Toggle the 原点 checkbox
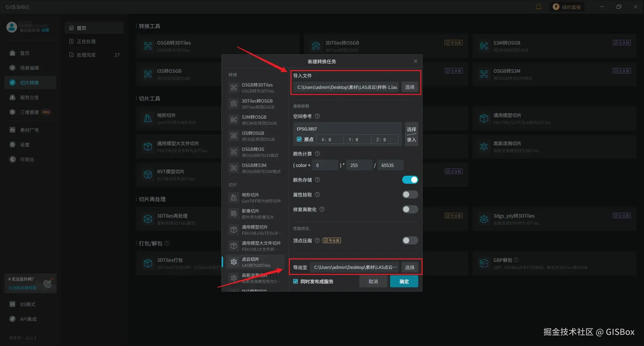The height and width of the screenshot is (346, 644). point(299,139)
